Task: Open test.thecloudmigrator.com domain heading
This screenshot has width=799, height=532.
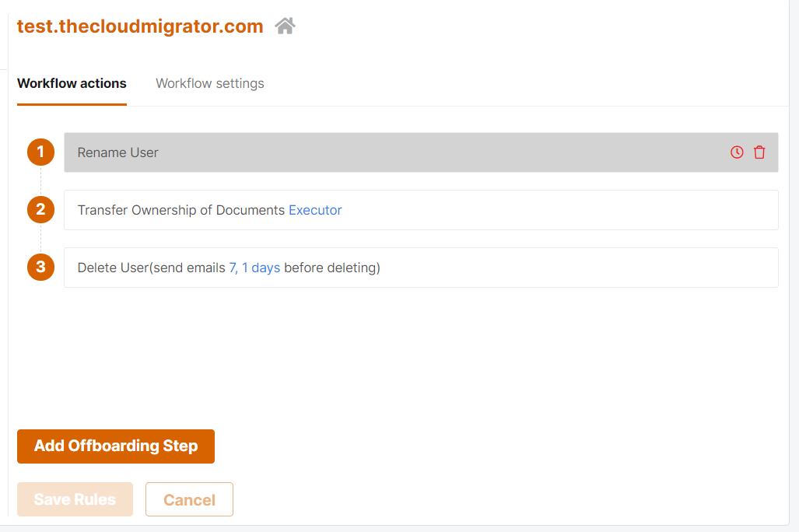Action: [x=140, y=26]
